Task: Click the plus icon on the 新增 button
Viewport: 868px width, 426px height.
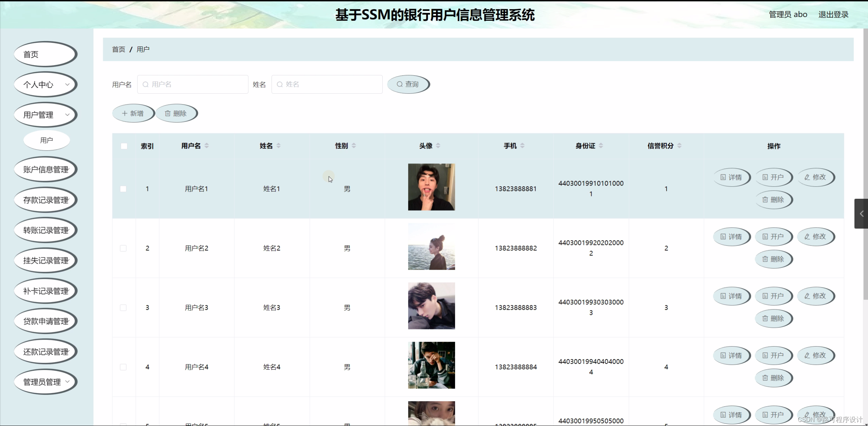Action: (x=125, y=113)
